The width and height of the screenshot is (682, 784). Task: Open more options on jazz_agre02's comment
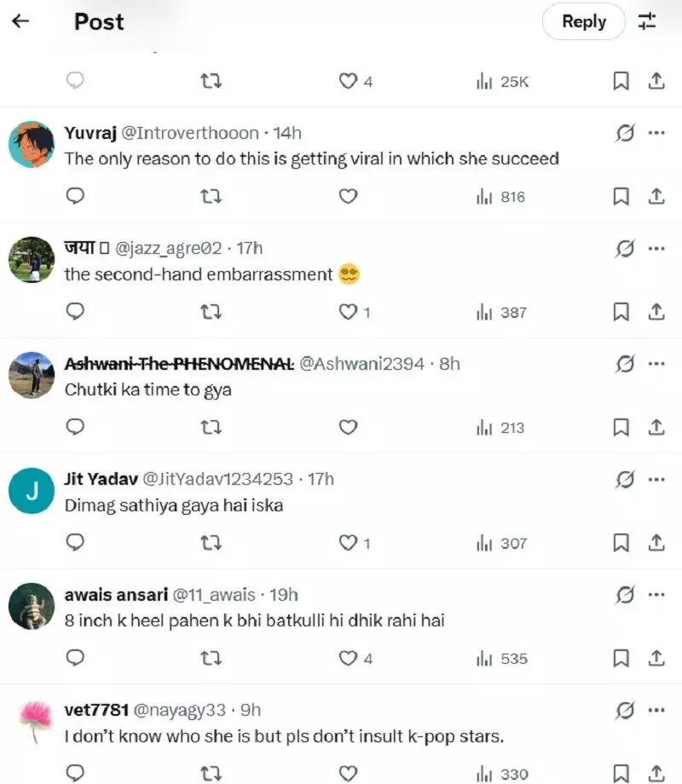[x=656, y=249]
